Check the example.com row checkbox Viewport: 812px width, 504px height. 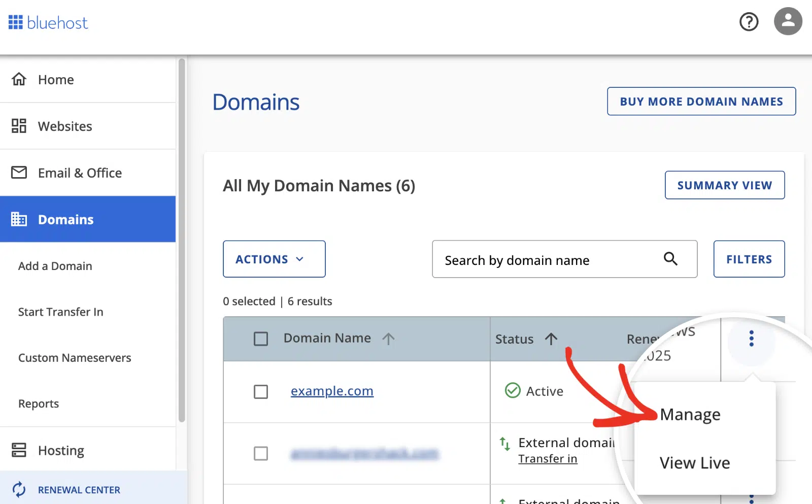(261, 392)
